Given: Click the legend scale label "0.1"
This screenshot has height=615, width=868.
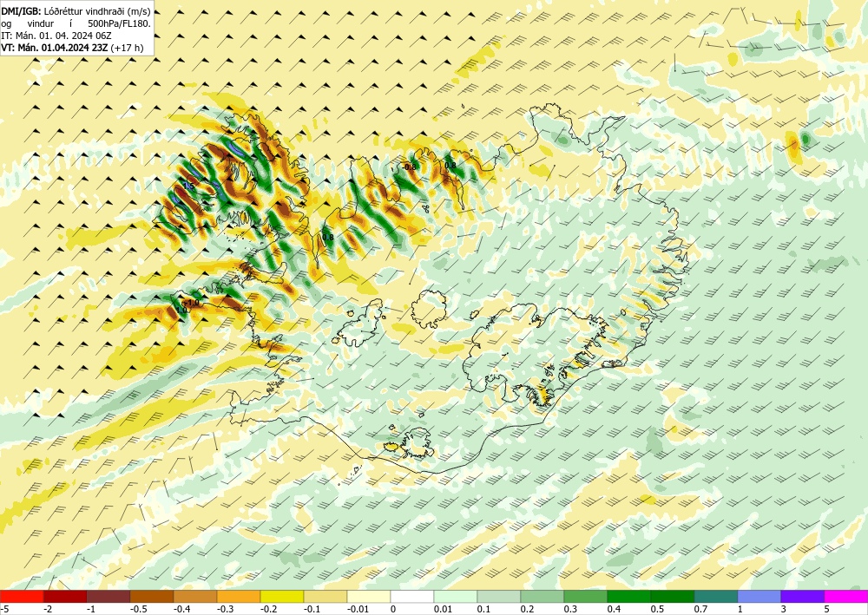Looking at the screenshot, I should [x=483, y=609].
